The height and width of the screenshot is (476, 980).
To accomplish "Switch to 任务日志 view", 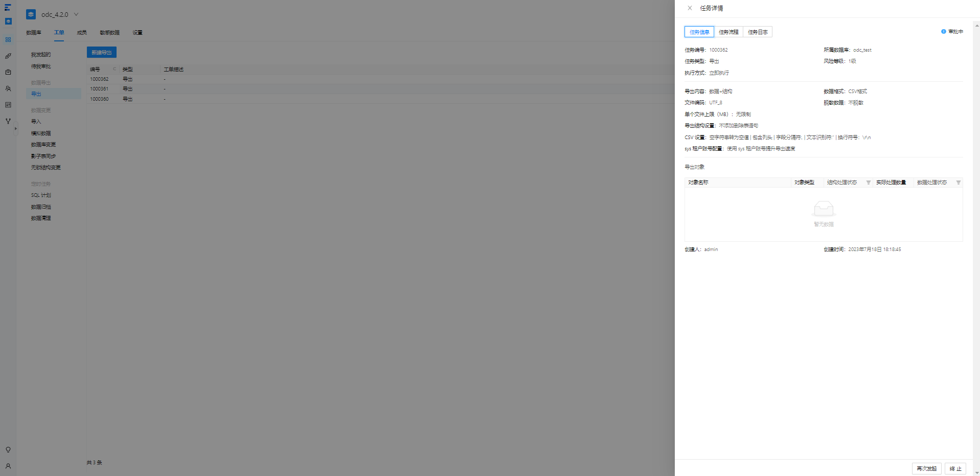I will point(758,32).
